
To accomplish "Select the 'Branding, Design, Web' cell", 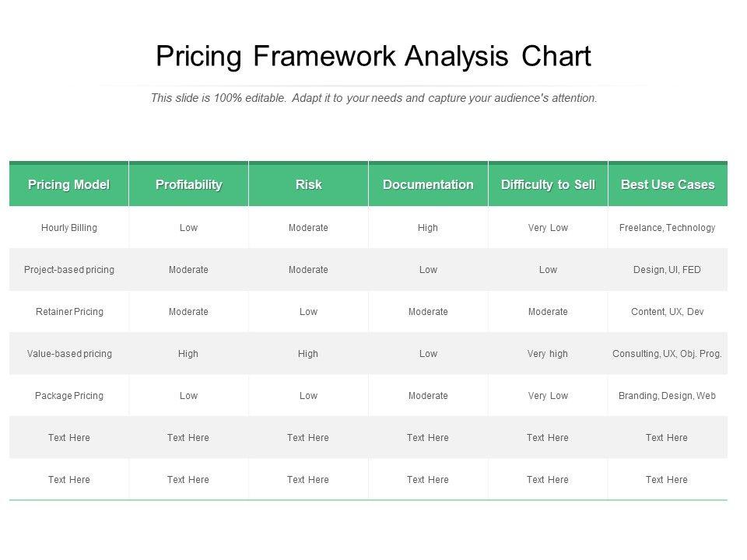I will coord(668,396).
